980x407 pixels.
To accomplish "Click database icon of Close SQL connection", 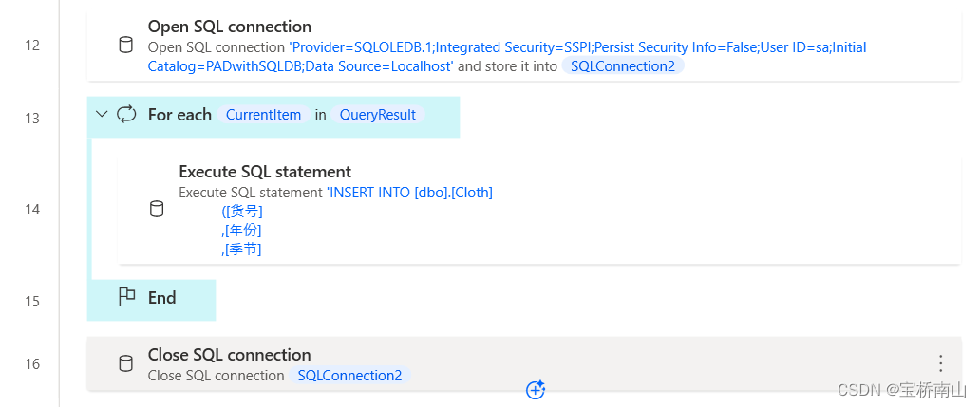I will pyautogui.click(x=125, y=363).
